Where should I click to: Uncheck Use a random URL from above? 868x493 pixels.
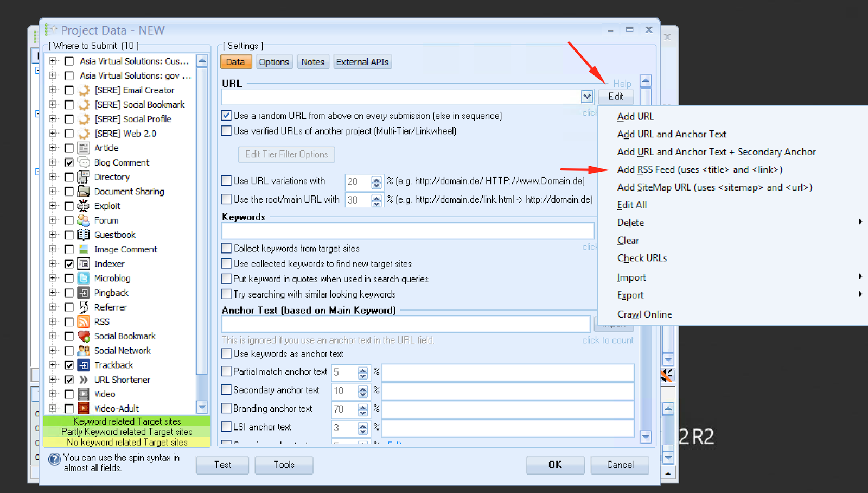(226, 116)
